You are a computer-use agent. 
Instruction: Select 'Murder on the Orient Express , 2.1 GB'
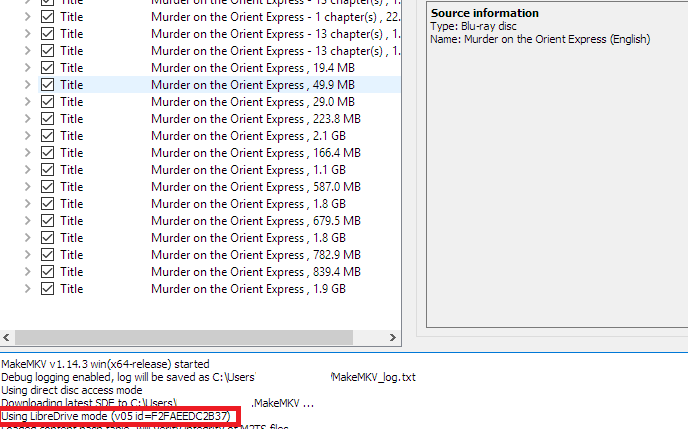click(x=248, y=136)
